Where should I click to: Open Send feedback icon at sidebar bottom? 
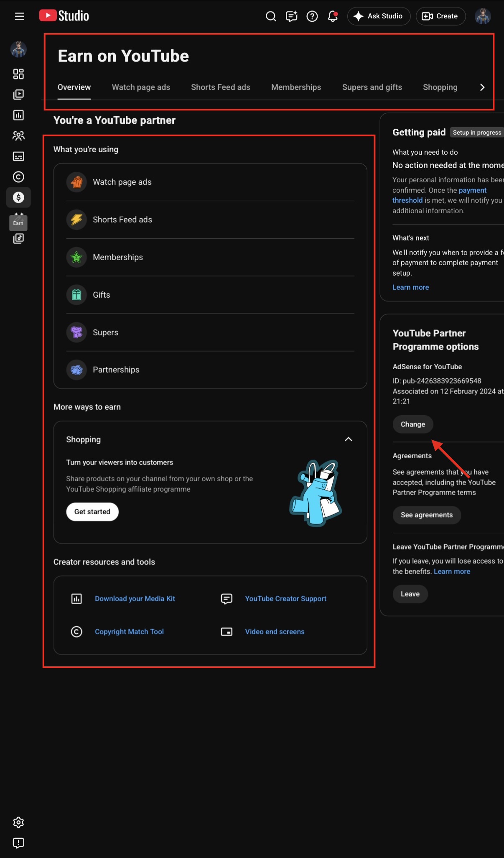pyautogui.click(x=18, y=843)
